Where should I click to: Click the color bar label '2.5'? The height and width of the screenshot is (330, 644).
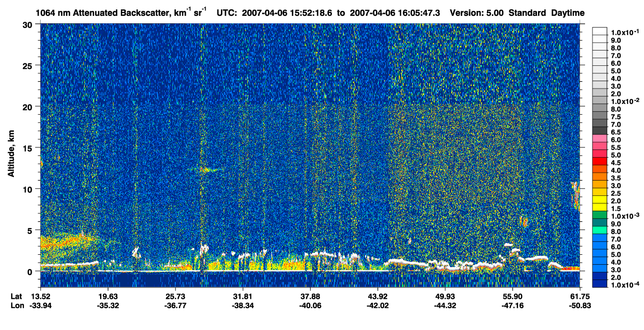[x=616, y=194]
